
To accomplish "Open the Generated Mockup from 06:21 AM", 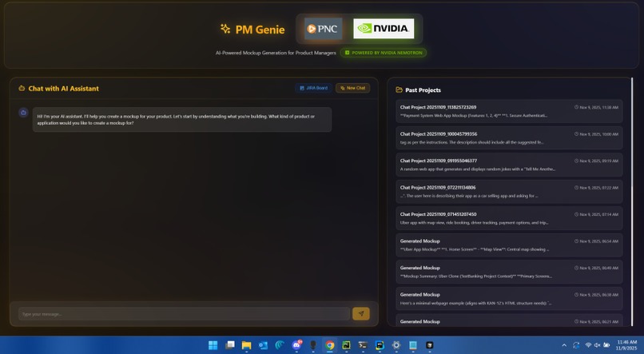I will (x=509, y=320).
